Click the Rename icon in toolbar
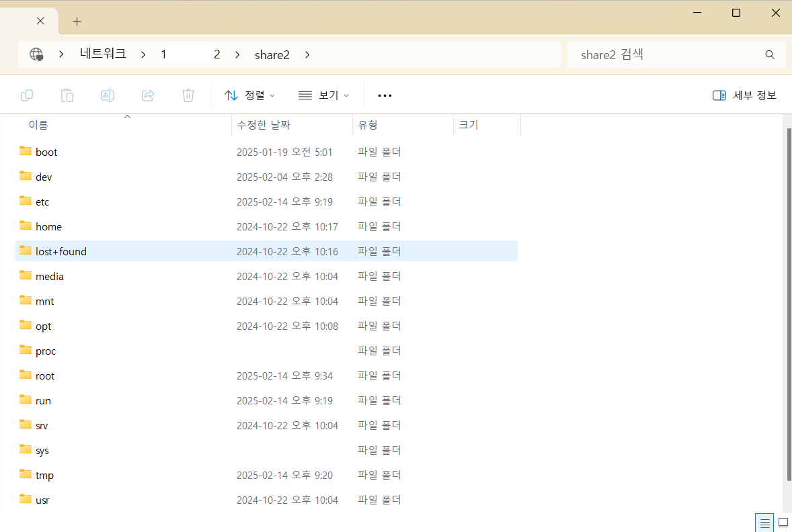Screen dimensions: 792x532 [x=108, y=95]
